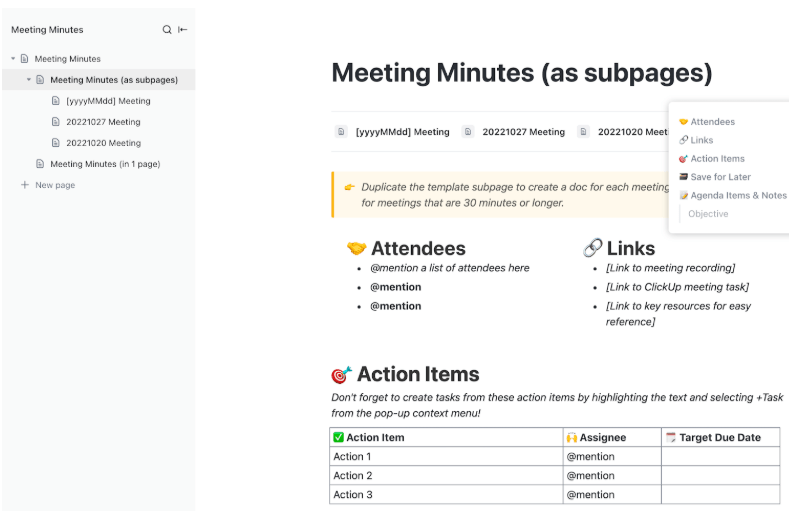Click the Action 1 table cell
The image size is (789, 511).
click(352, 457)
